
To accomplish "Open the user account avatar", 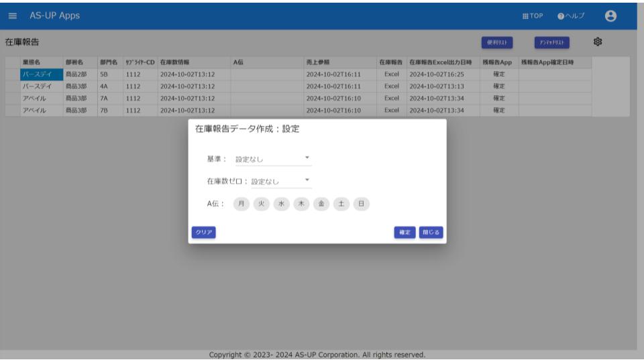I will pyautogui.click(x=610, y=15).
